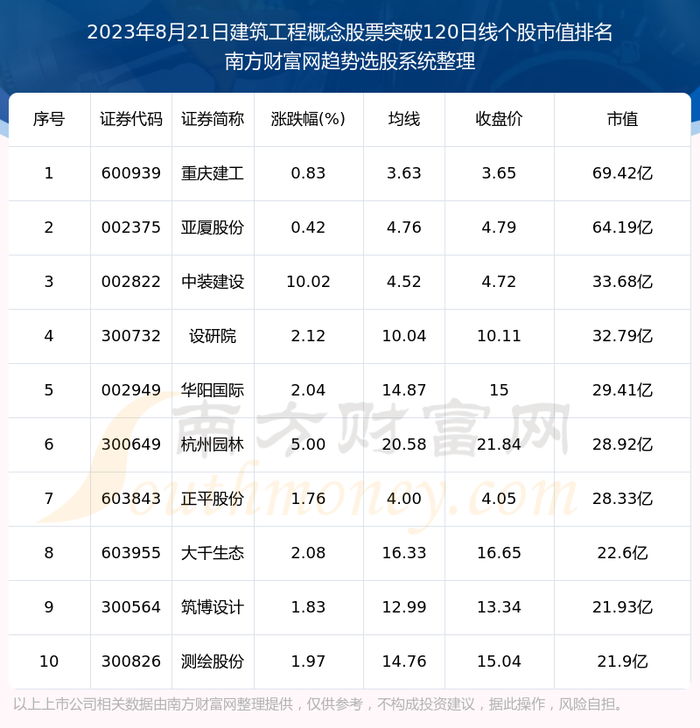
Task: Click the title line starting with 2023年8月21日
Action: click(350, 32)
